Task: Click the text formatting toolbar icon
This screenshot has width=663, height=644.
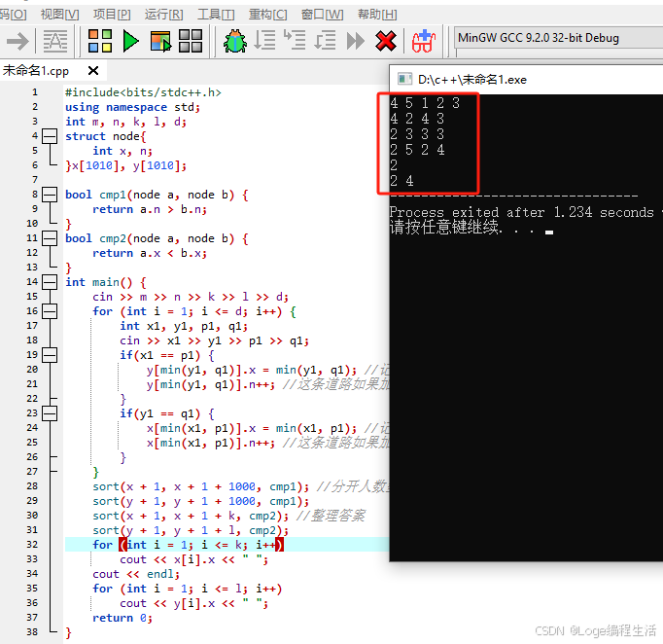Action: point(55,41)
